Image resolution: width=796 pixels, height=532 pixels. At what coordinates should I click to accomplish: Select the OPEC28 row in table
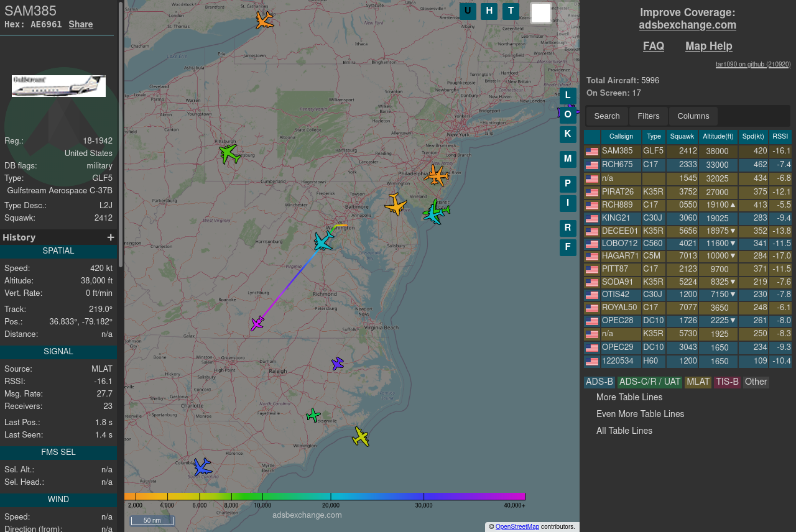pyautogui.click(x=687, y=321)
